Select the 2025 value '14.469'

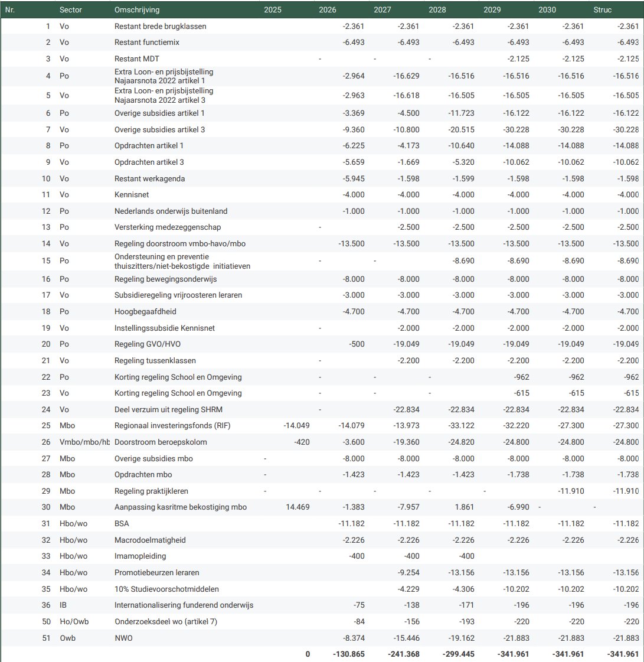(x=298, y=507)
